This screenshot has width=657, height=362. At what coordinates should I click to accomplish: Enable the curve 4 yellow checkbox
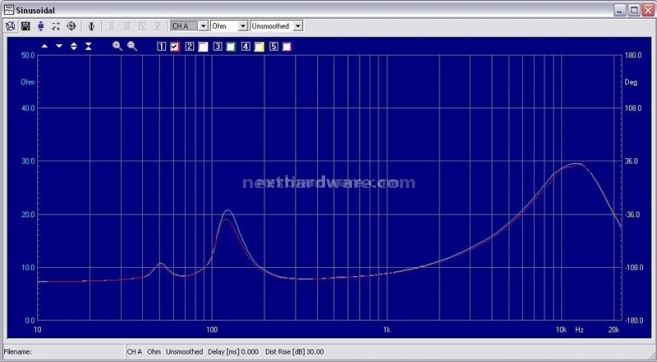(259, 47)
